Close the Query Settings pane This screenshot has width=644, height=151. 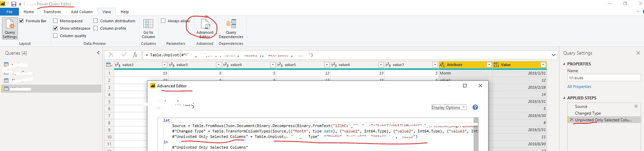pyautogui.click(x=638, y=53)
